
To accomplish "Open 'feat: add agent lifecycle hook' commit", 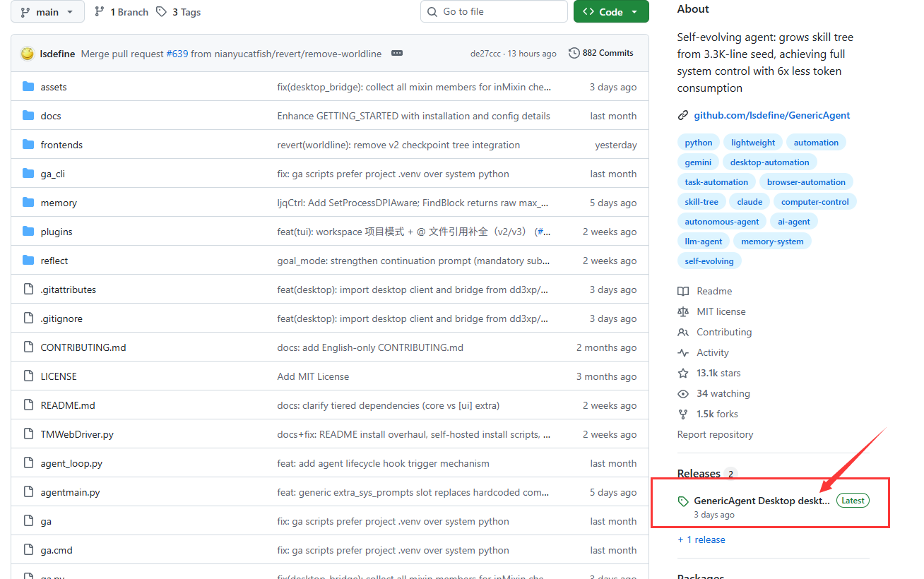I will pyautogui.click(x=383, y=463).
